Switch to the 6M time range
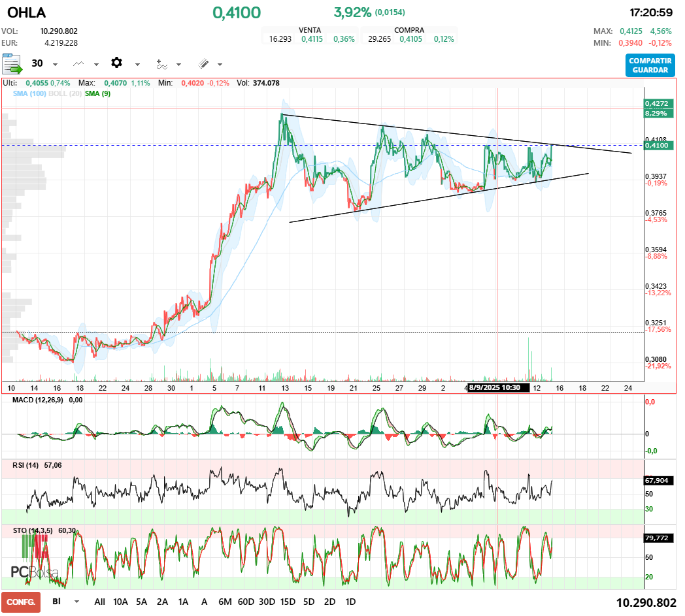Image resolution: width=685 pixels, height=616 pixels. click(x=225, y=602)
